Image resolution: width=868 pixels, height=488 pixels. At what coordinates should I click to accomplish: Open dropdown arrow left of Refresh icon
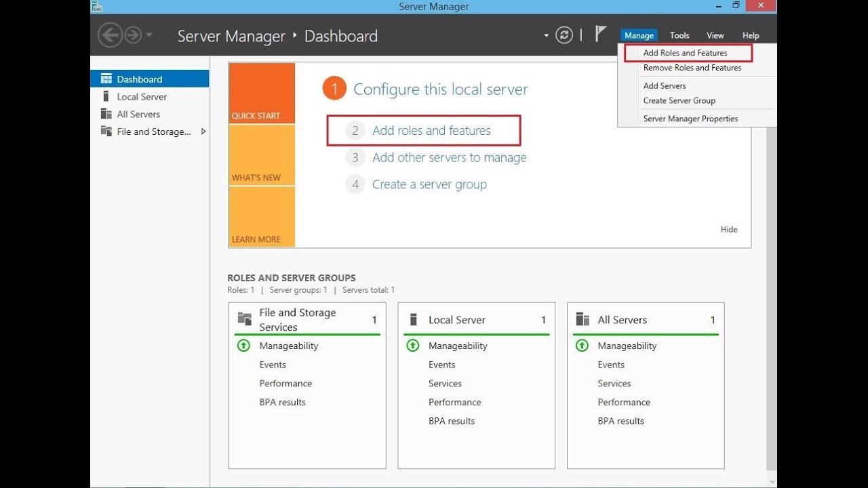pos(546,36)
